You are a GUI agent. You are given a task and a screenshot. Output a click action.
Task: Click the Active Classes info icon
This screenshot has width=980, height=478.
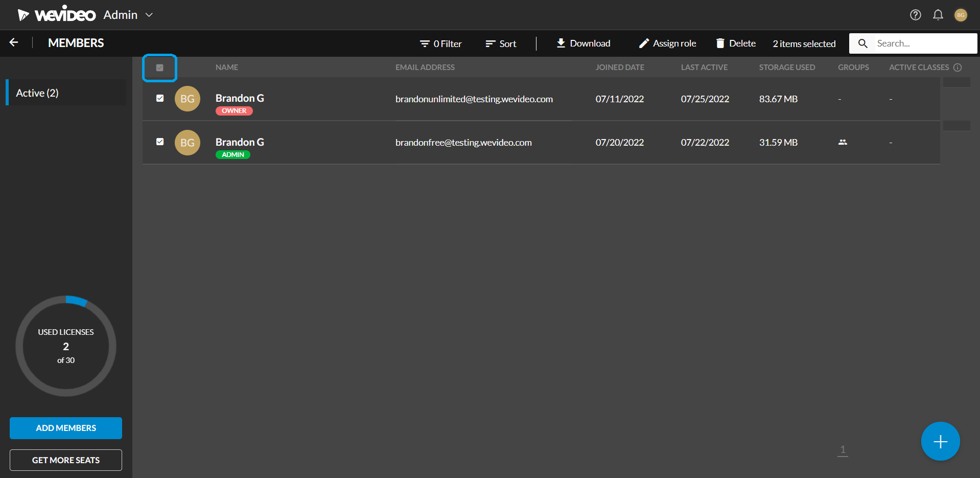pyautogui.click(x=958, y=67)
